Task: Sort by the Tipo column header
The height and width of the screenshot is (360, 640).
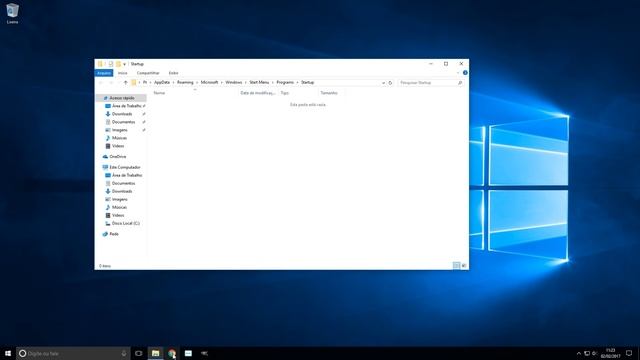Action: (x=284, y=93)
